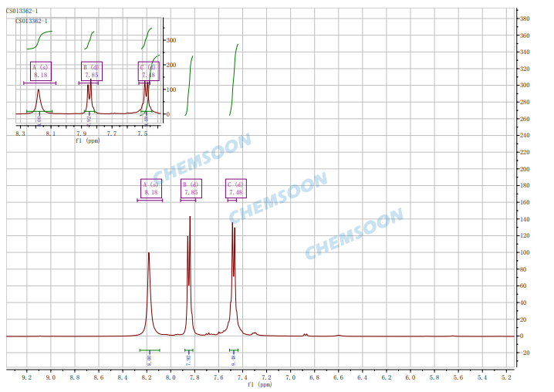Screen dimensions: 554x392
Task: Select multiplet box A (s) 8.18 in main spectrum
Action: tap(150, 188)
